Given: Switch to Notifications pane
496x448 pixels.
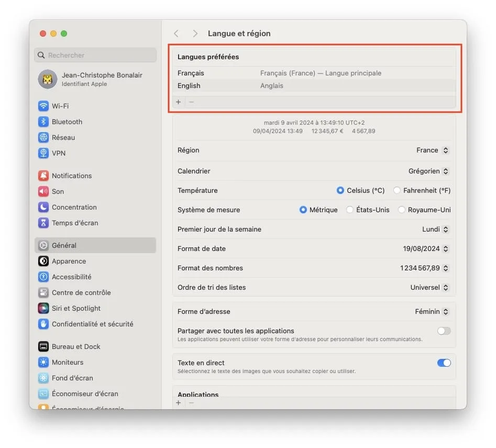Looking at the screenshot, I should pos(95,176).
